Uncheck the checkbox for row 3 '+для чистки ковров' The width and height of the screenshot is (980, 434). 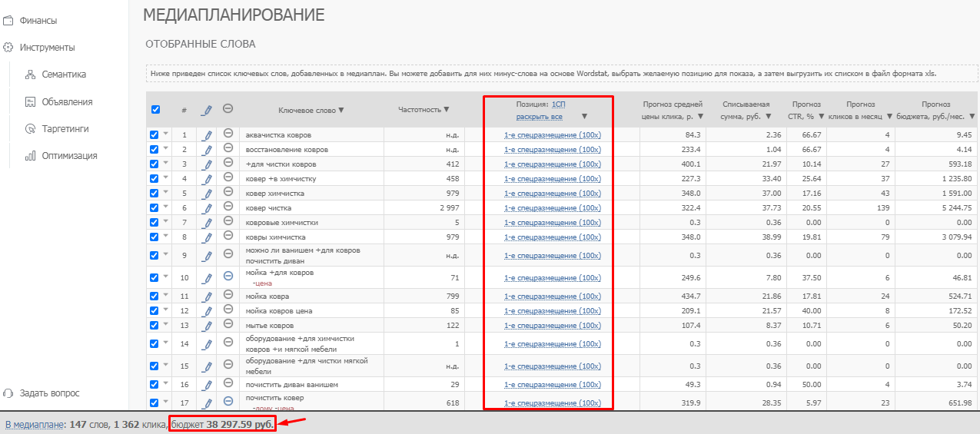tap(154, 164)
